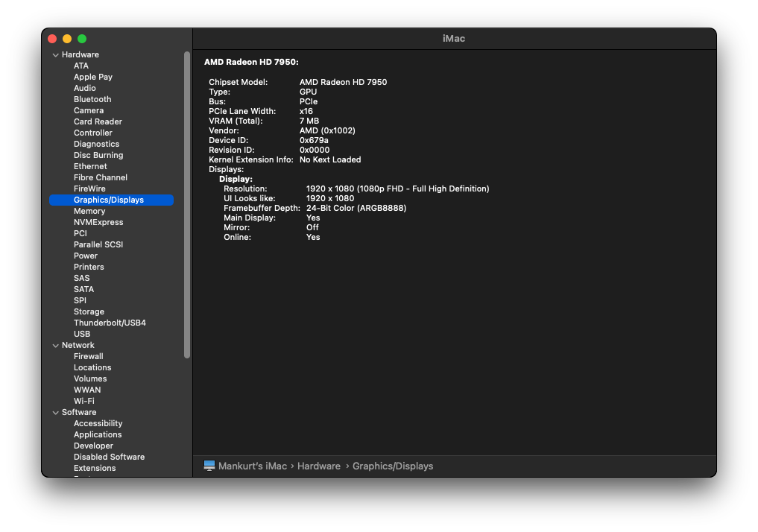Open Firewall settings under Network
The image size is (758, 532).
(x=88, y=355)
